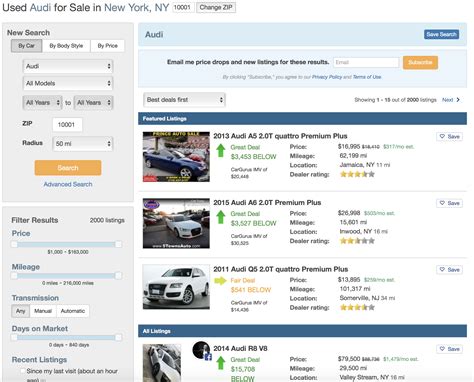Click the ZIP field in New Search
Screen dimensions: 474x382
click(67, 125)
